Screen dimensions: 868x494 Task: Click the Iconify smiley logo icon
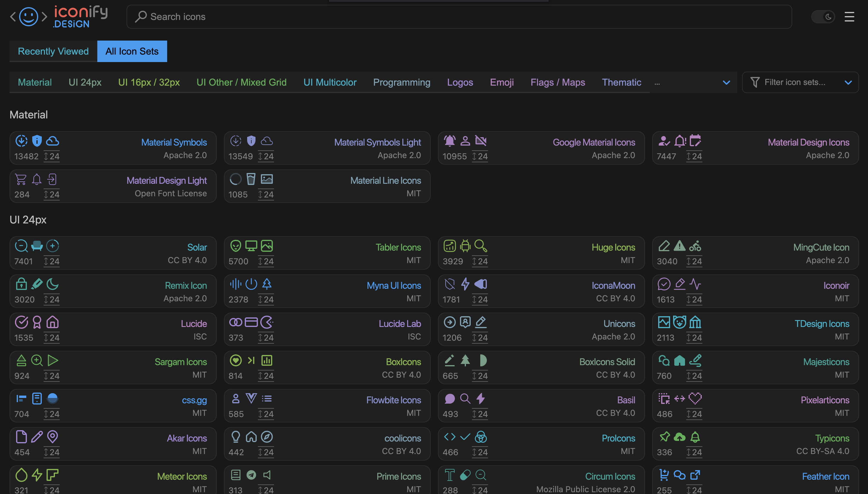pos(29,17)
